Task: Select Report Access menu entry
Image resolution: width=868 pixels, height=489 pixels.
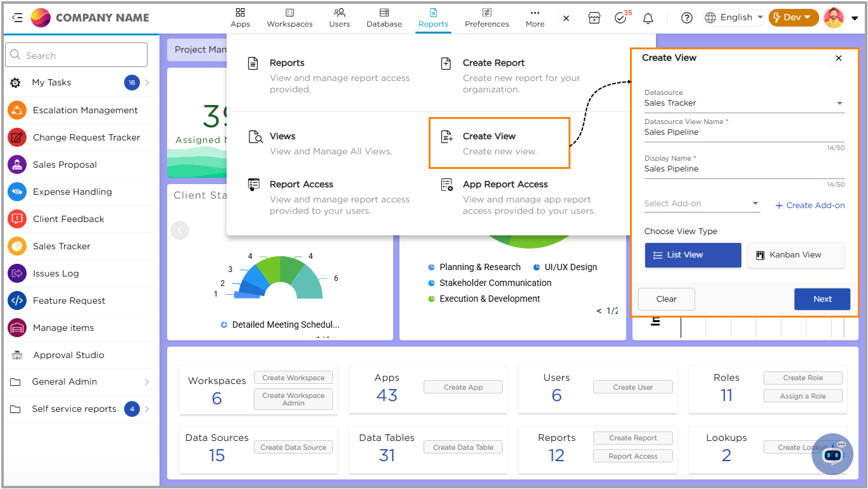Action: [x=301, y=184]
